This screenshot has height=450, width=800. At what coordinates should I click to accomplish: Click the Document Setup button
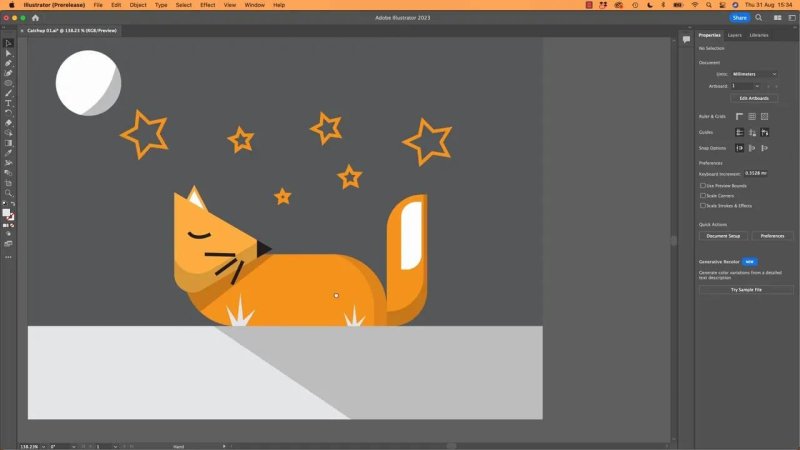tap(723, 236)
